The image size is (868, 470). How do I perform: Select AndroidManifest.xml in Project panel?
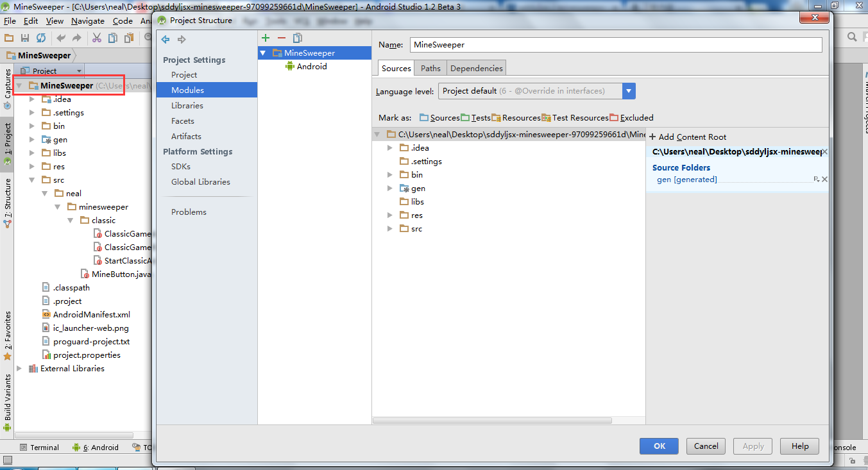(86, 315)
